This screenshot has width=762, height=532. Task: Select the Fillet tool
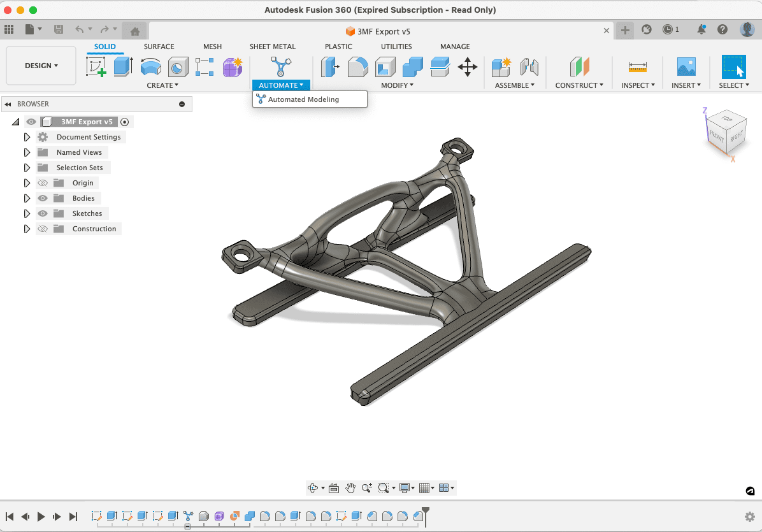click(x=357, y=66)
